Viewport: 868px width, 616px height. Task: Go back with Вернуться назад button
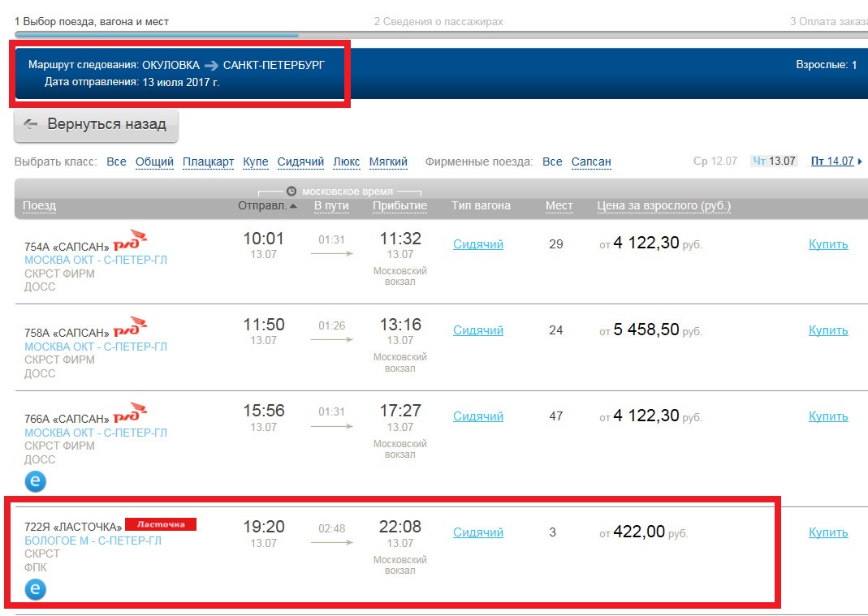coord(97,125)
